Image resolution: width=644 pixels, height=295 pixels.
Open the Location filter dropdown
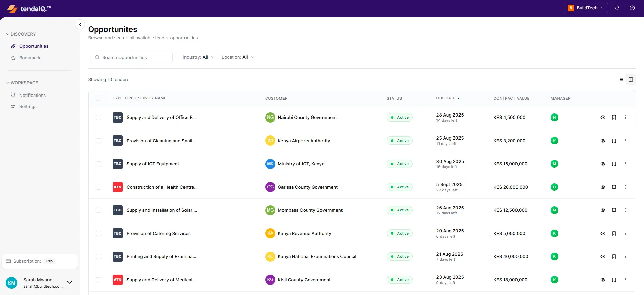click(x=238, y=57)
